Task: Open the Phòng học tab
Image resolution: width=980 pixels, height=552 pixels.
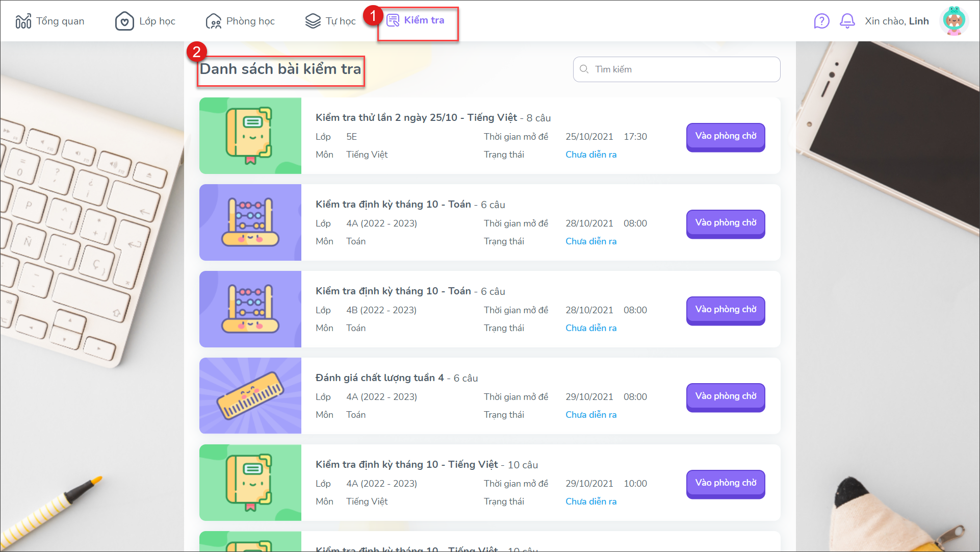Action: tap(250, 21)
